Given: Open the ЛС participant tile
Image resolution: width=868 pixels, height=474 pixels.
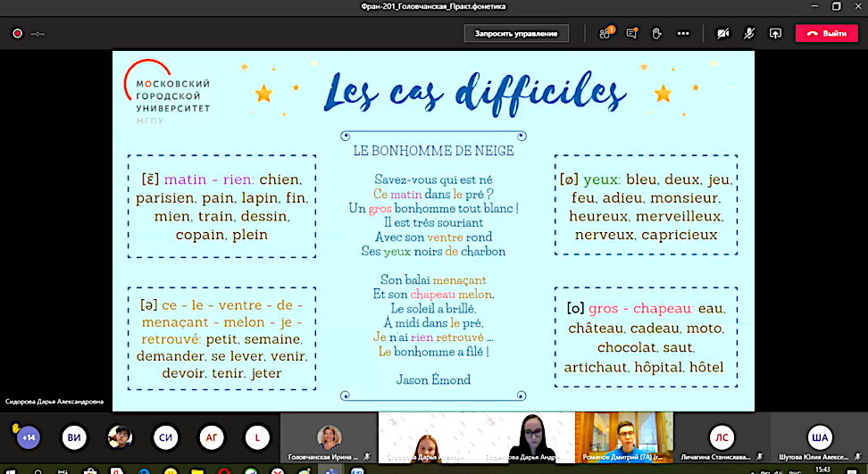Looking at the screenshot, I should pyautogui.click(x=722, y=437).
